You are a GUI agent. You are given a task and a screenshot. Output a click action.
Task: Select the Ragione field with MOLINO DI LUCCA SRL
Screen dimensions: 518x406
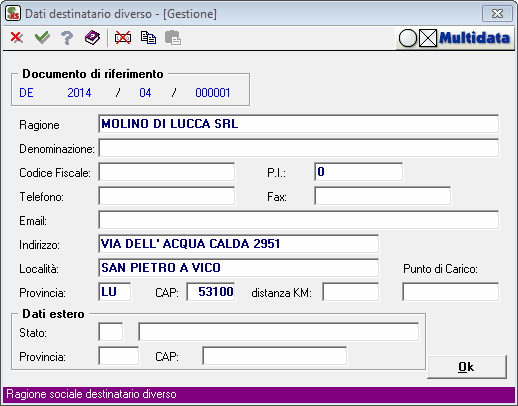coord(299,124)
